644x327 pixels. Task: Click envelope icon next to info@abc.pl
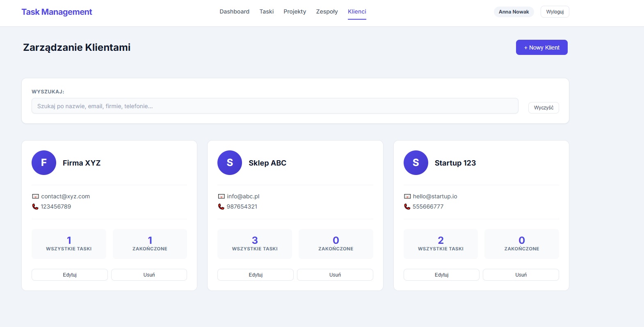tap(222, 196)
